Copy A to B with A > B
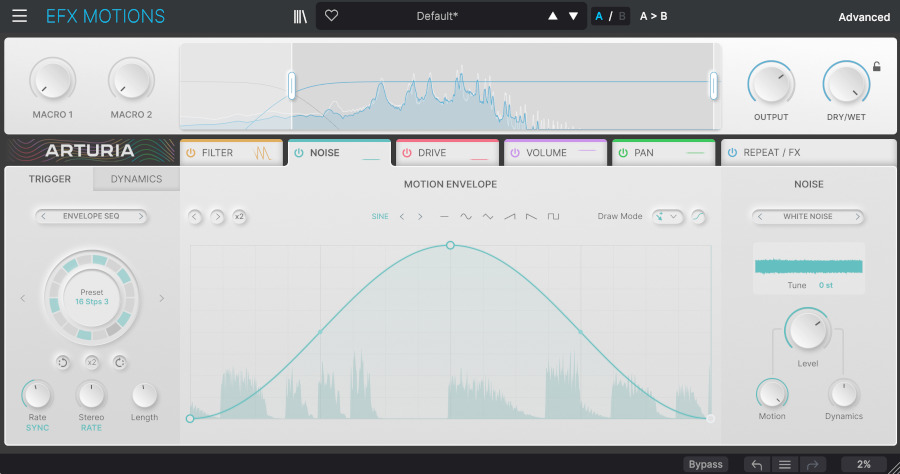The image size is (900, 474). (653, 16)
